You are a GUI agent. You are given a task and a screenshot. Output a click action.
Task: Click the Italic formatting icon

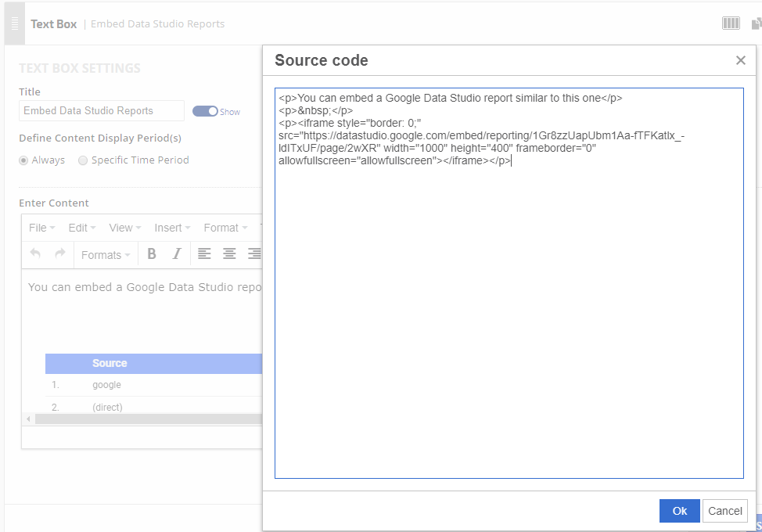tap(177, 254)
